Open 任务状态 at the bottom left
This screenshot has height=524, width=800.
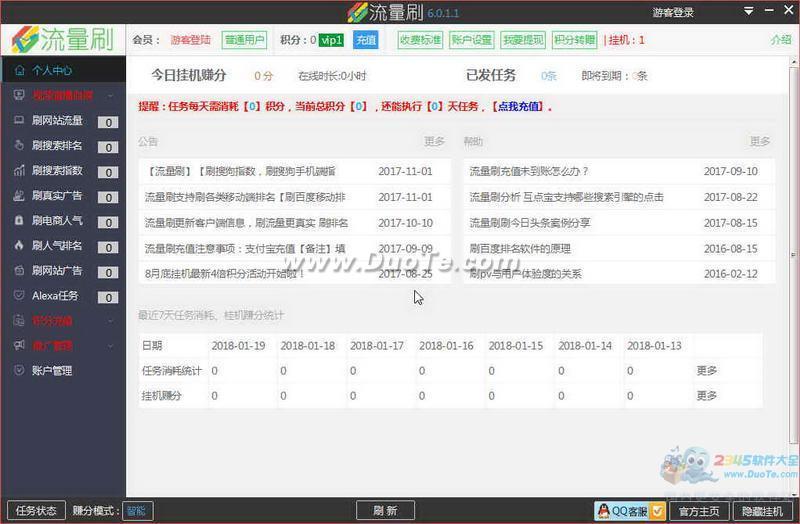(36, 510)
